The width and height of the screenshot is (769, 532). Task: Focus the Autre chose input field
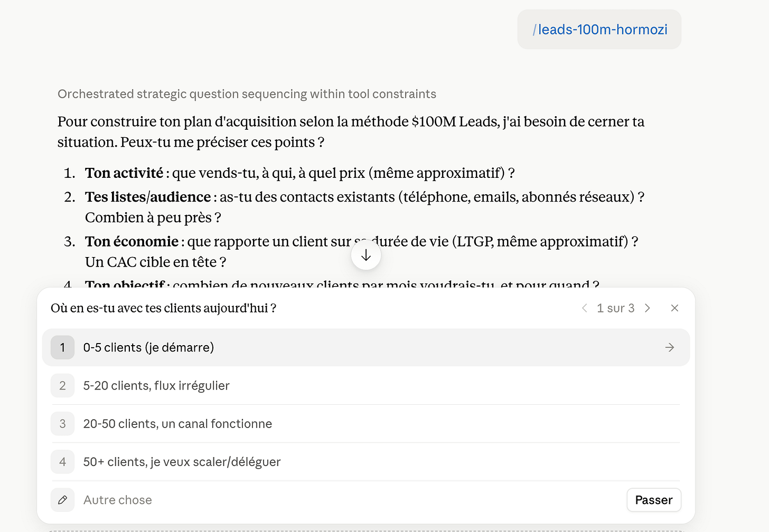[x=349, y=500]
